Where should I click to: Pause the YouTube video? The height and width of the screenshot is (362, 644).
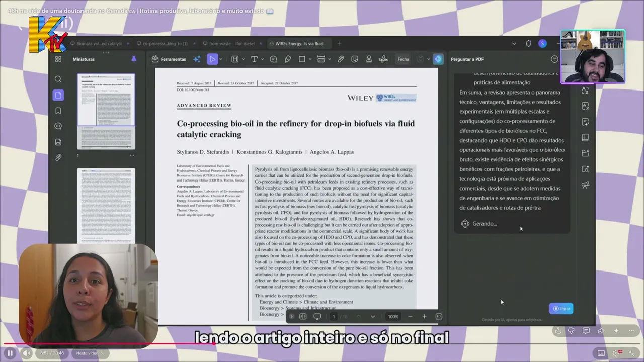point(10,353)
